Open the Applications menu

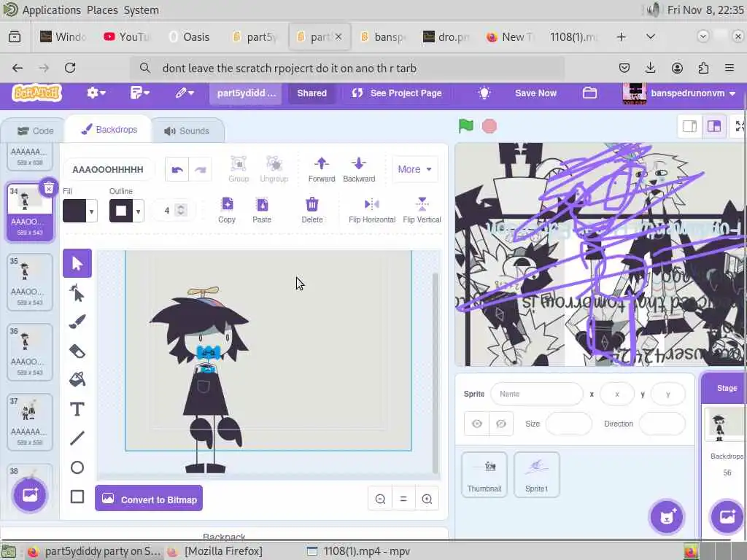click(52, 10)
